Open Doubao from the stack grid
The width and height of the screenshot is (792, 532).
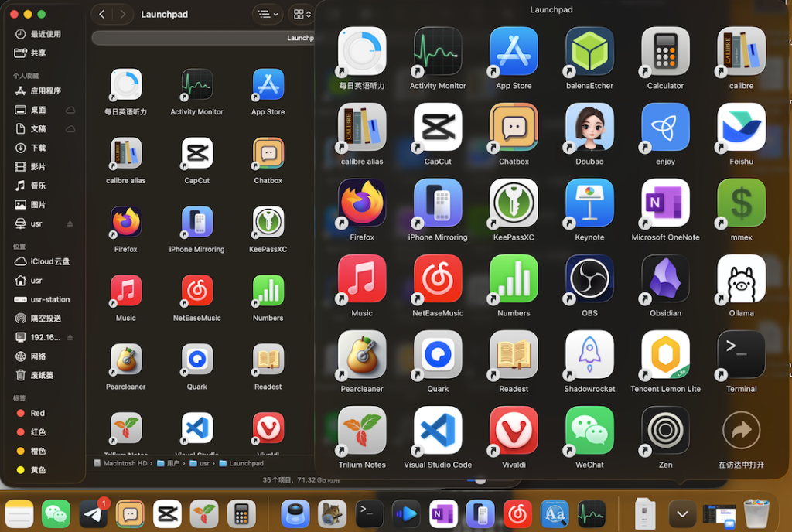(589, 128)
